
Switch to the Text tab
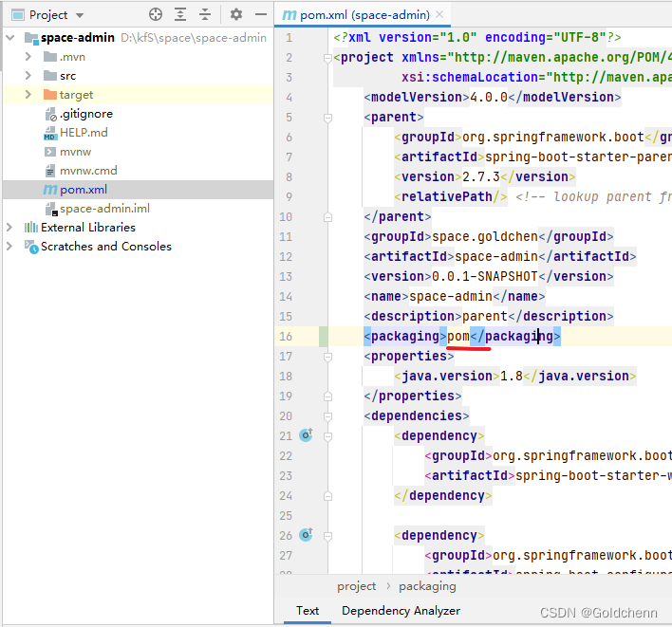(x=308, y=610)
